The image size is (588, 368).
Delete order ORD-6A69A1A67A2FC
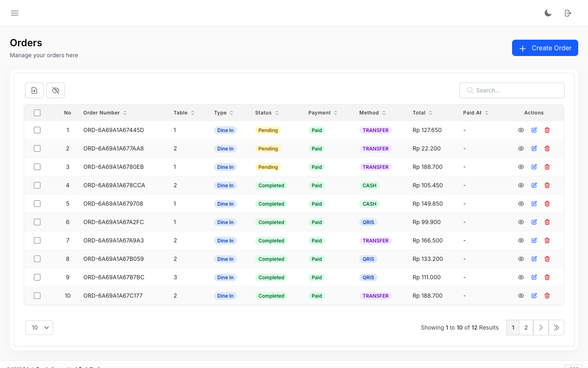coord(547,222)
